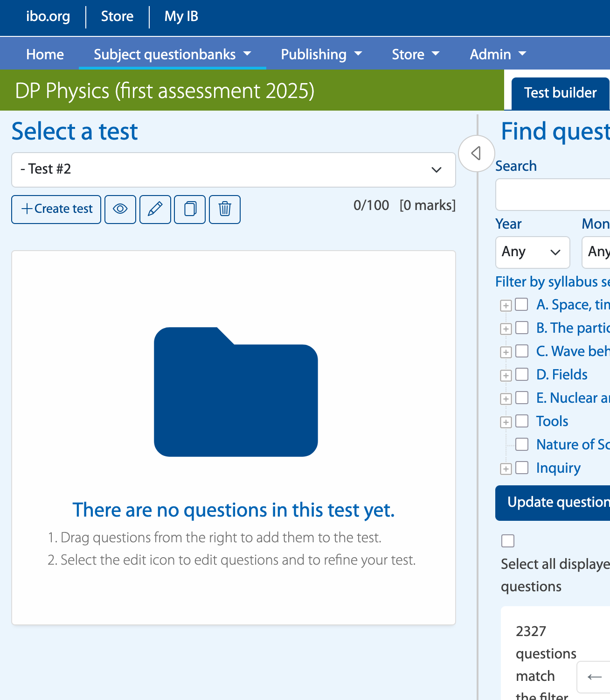This screenshot has height=700, width=610.
Task: Click into the Search input field
Action: coord(553,195)
